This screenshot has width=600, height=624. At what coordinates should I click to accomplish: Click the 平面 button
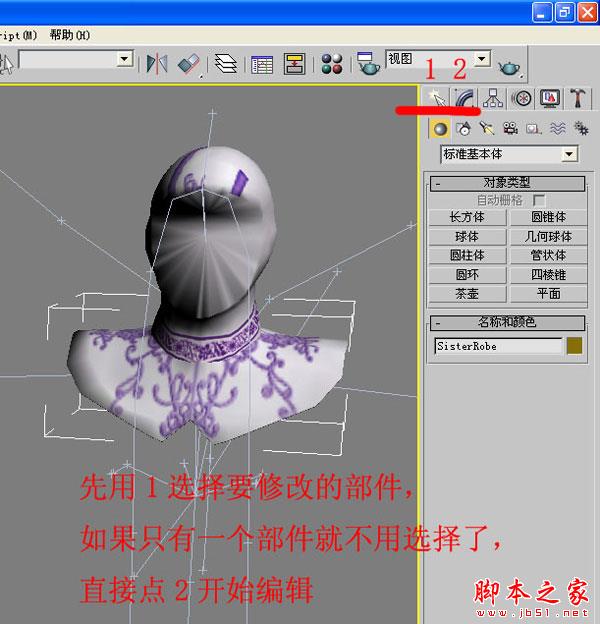(549, 294)
